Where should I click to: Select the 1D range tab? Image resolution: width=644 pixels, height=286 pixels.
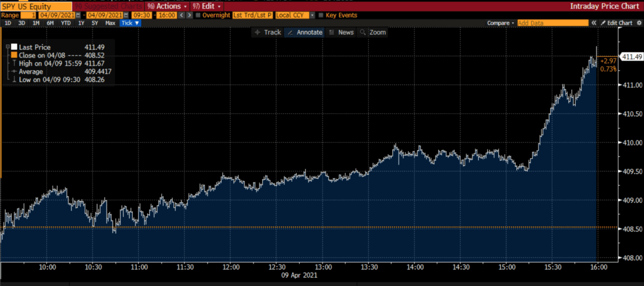8,23
